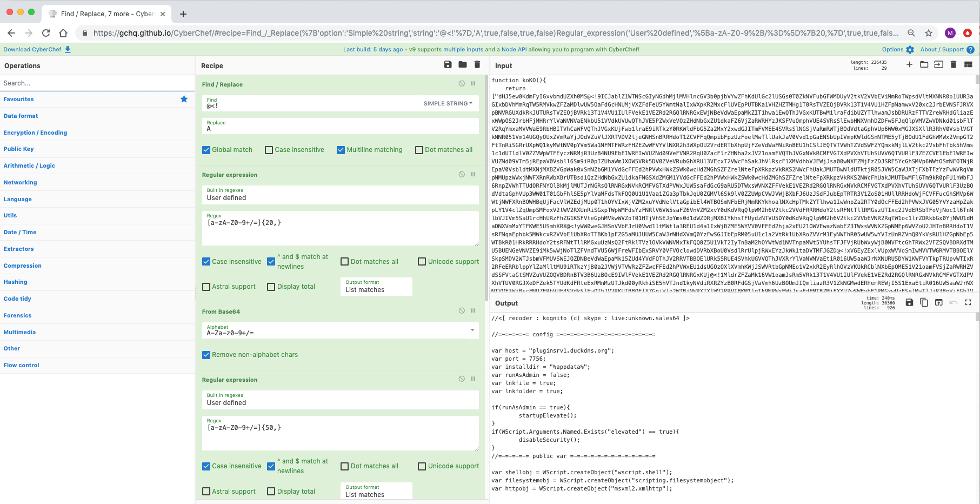Open folder as input
980x504 pixels.
point(924,64)
